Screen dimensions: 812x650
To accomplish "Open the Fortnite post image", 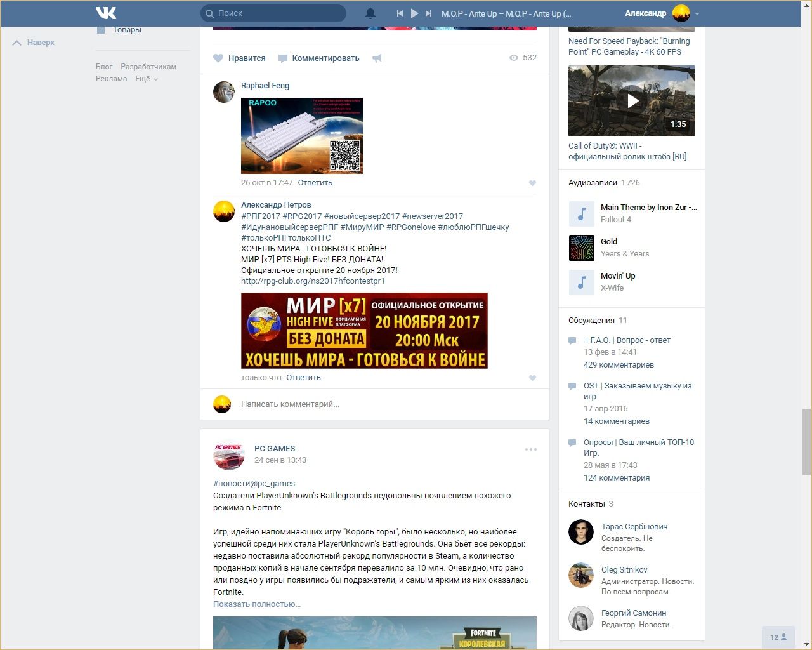I will (375, 633).
